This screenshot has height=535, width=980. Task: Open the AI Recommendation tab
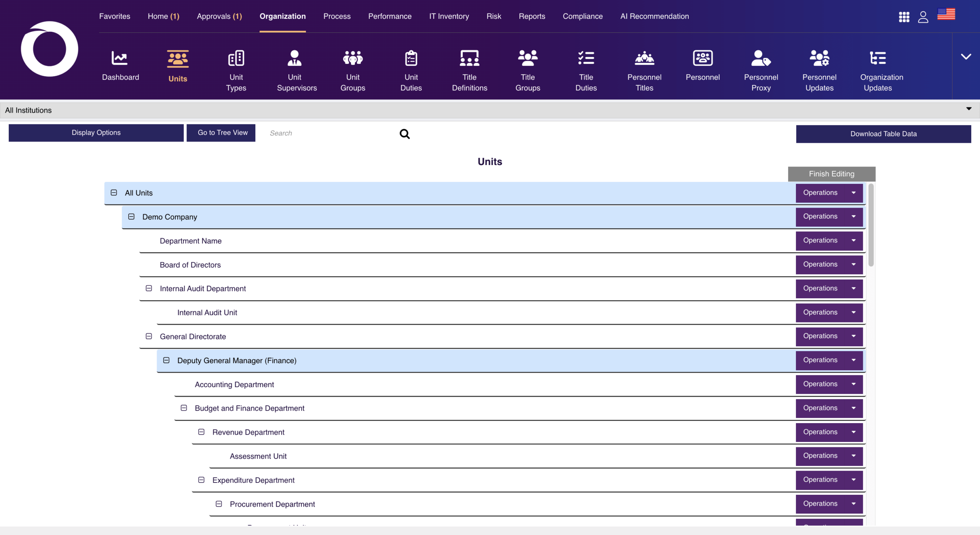tap(655, 16)
